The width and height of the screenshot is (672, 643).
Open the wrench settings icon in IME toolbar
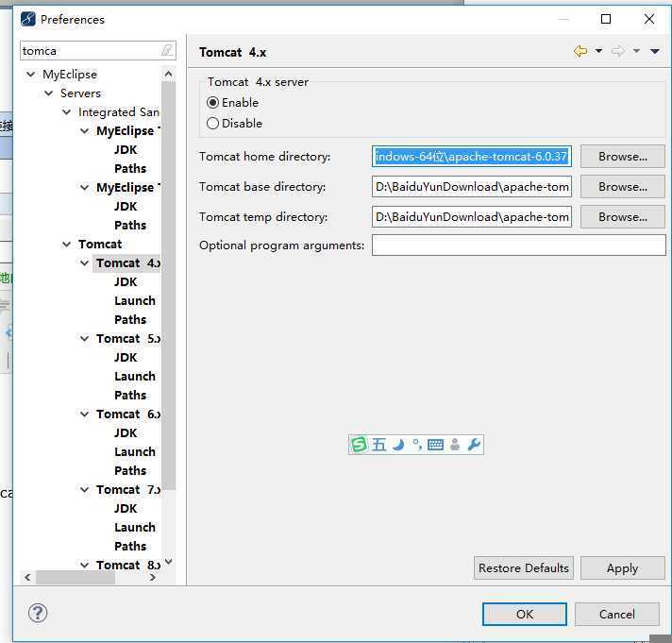[474, 445]
